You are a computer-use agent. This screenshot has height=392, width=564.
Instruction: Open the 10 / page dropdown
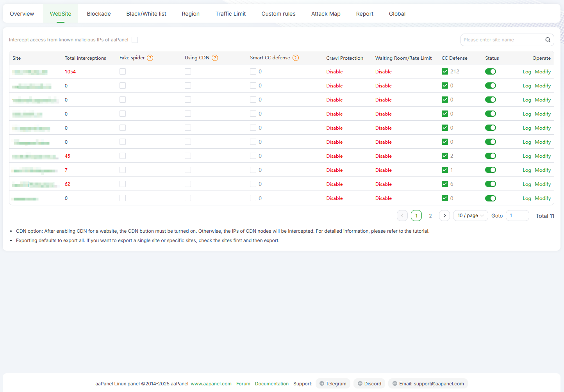click(470, 216)
